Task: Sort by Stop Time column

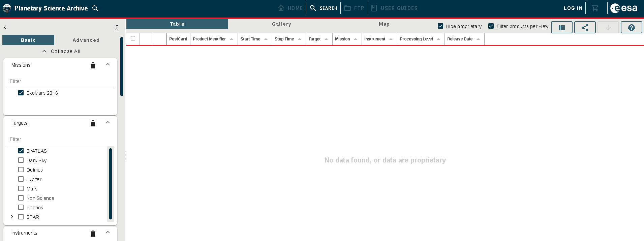Action: pyautogui.click(x=289, y=39)
